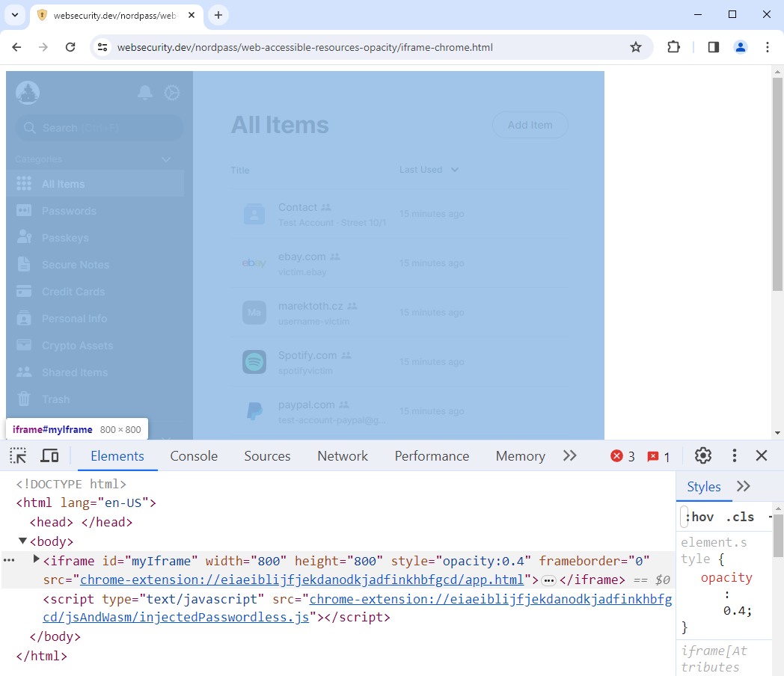Open DevTools settings gear
This screenshot has width=784, height=676.
[x=703, y=455]
